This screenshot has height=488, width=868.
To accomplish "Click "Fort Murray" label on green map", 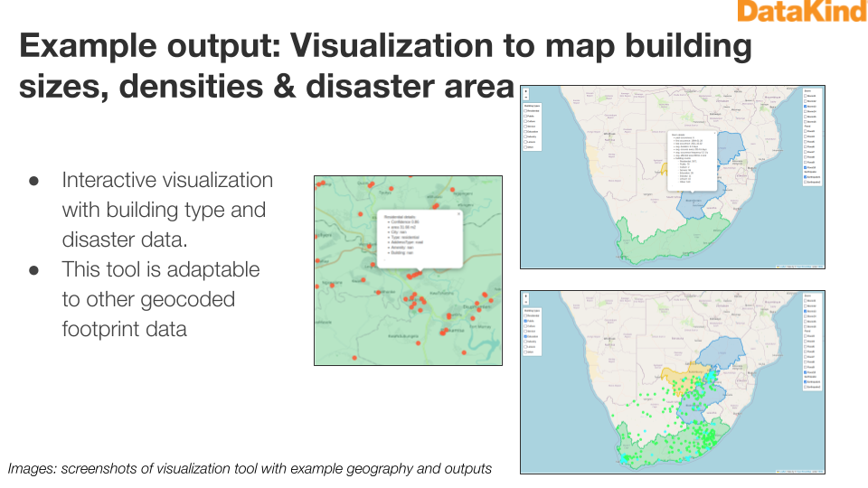I will [480, 326].
